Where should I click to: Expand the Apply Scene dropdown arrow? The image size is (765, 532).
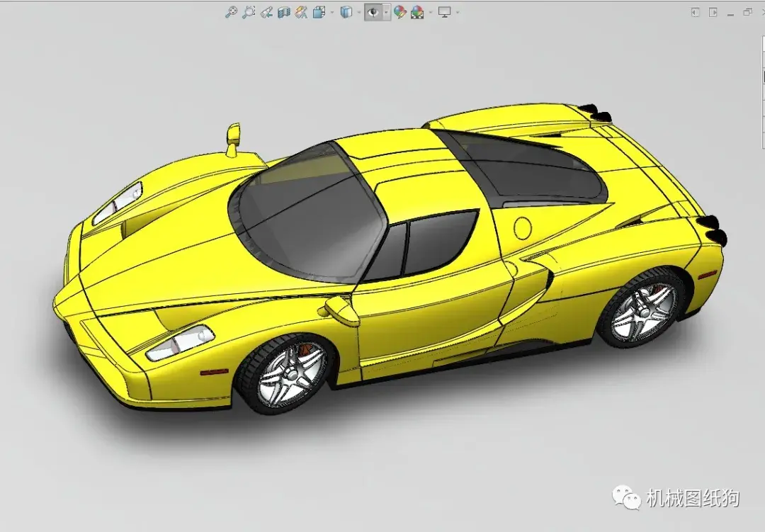(x=429, y=12)
